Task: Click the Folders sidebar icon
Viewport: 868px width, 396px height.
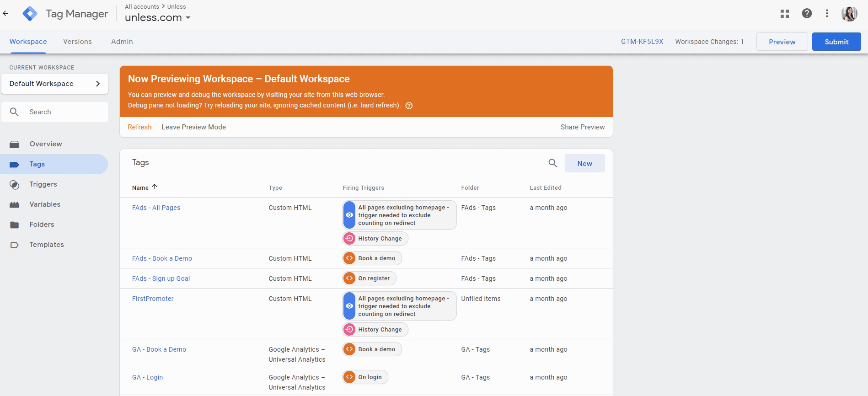Action: tap(15, 225)
